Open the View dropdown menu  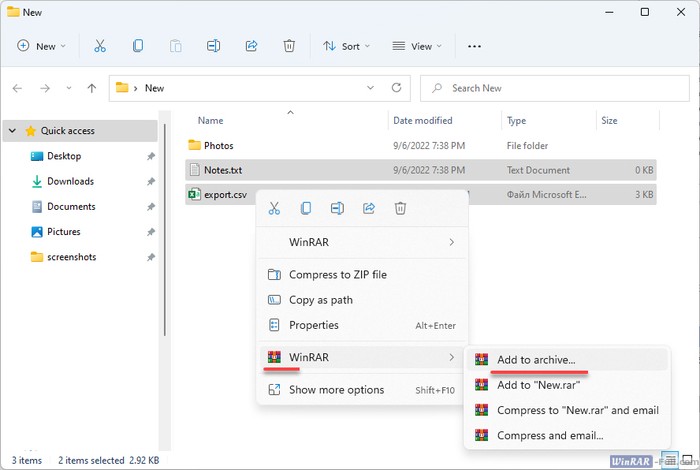pyautogui.click(x=418, y=46)
